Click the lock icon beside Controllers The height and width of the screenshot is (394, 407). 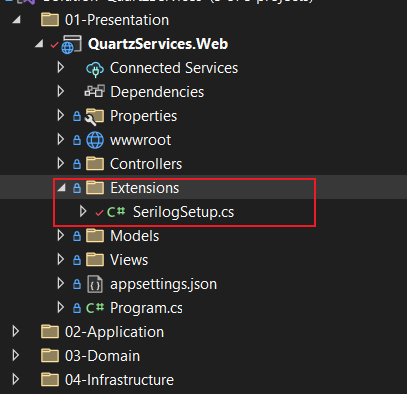click(77, 164)
